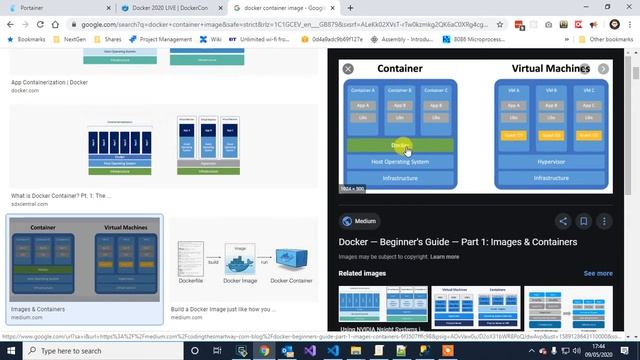The height and width of the screenshot is (360, 640).
Task: Open Task View on taskbar
Action: (x=217, y=351)
